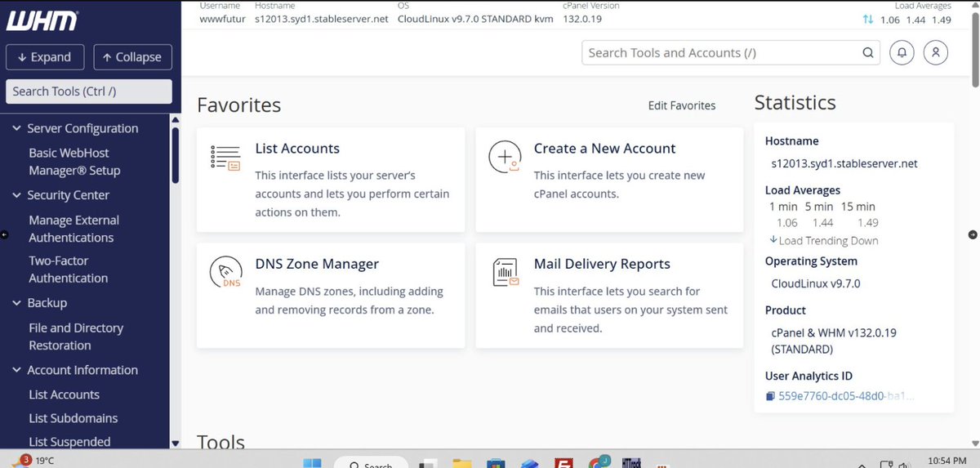
Task: Open the List Accounts favorite card icon
Action: pyautogui.click(x=225, y=157)
